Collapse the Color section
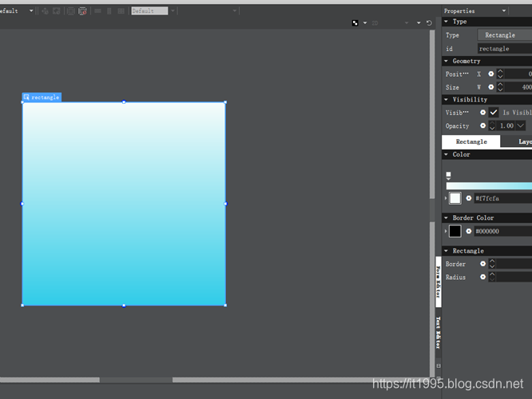 446,154
